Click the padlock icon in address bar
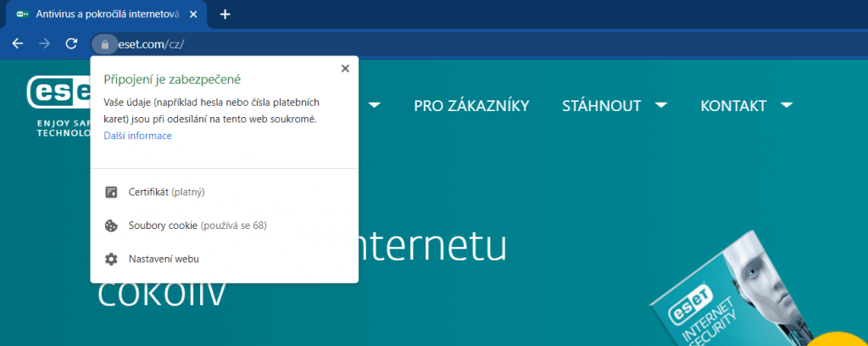The width and height of the screenshot is (868, 346). point(104,43)
